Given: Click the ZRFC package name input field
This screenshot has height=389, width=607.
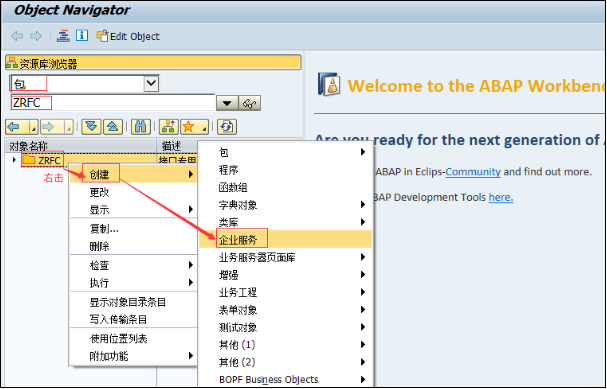Looking at the screenshot, I should (x=112, y=103).
